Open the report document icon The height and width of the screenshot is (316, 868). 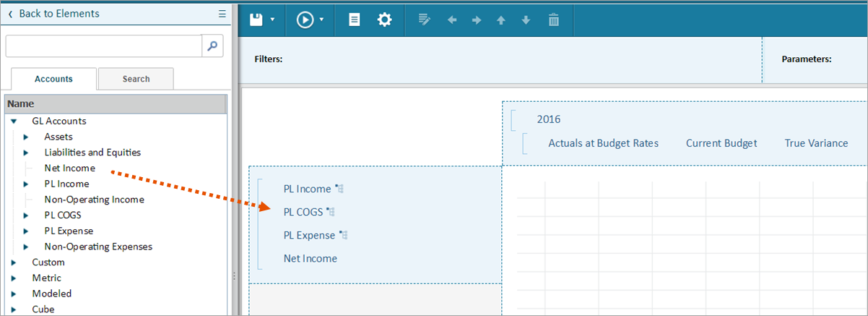[354, 20]
